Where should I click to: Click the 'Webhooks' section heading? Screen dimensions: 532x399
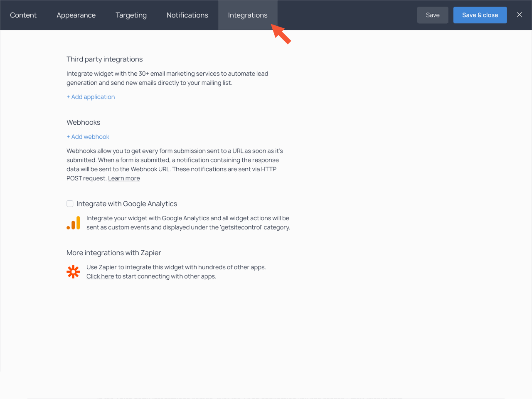click(x=83, y=122)
